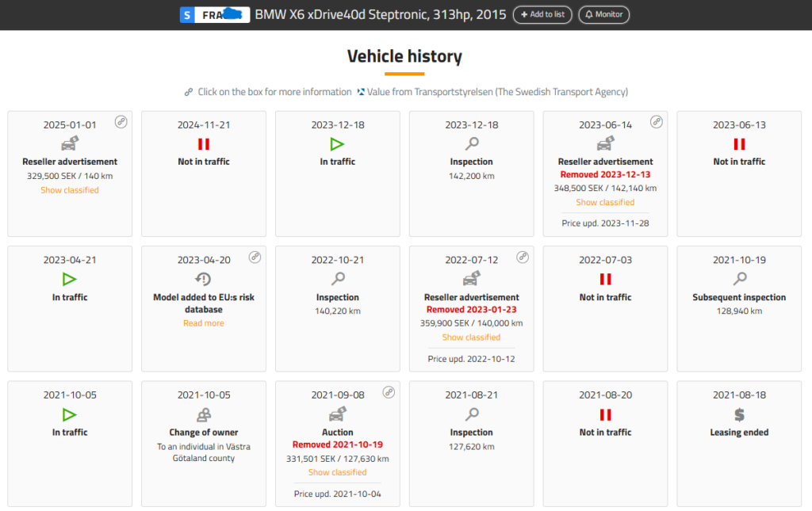Click link icon on 2025-01-01 card corner
This screenshot has height=511, width=812.
pos(121,122)
